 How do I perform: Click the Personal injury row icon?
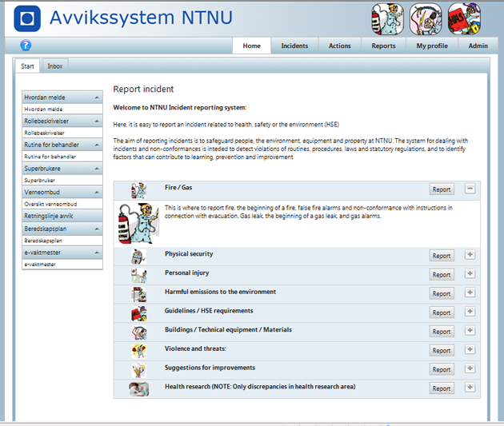pos(138,276)
